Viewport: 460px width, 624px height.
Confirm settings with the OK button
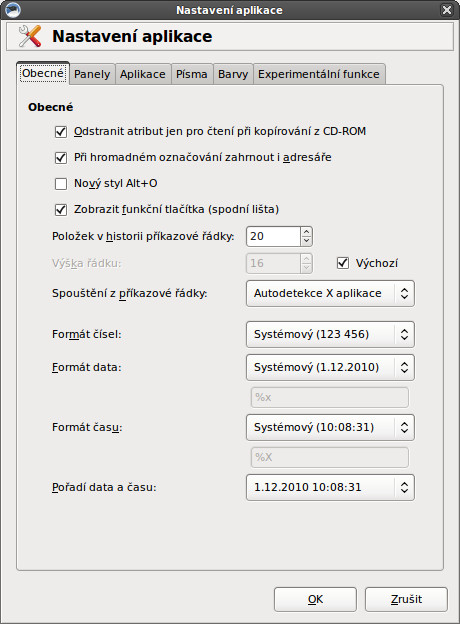click(315, 599)
